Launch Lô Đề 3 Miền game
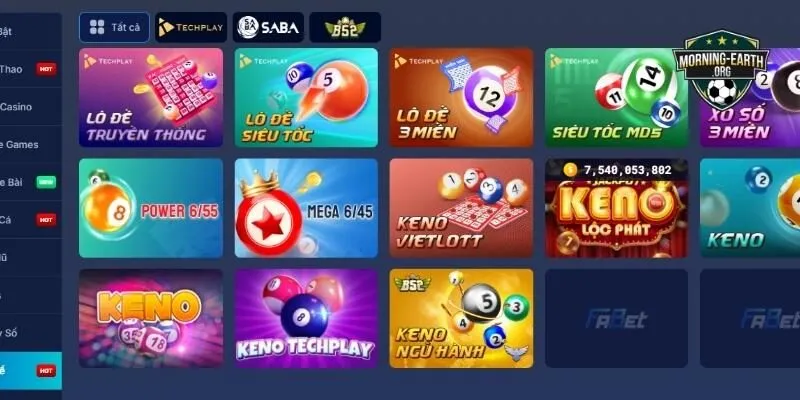Viewport: 800px width, 400px height. tap(461, 97)
